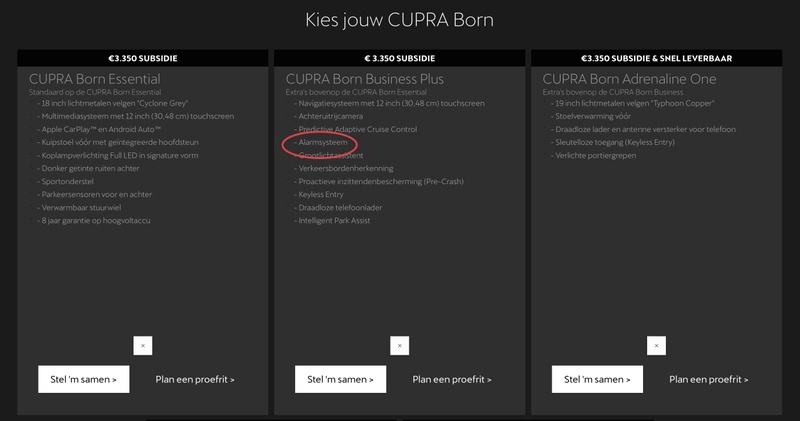Click 'Stel 'm samen' for Adrenaline One

point(597,379)
